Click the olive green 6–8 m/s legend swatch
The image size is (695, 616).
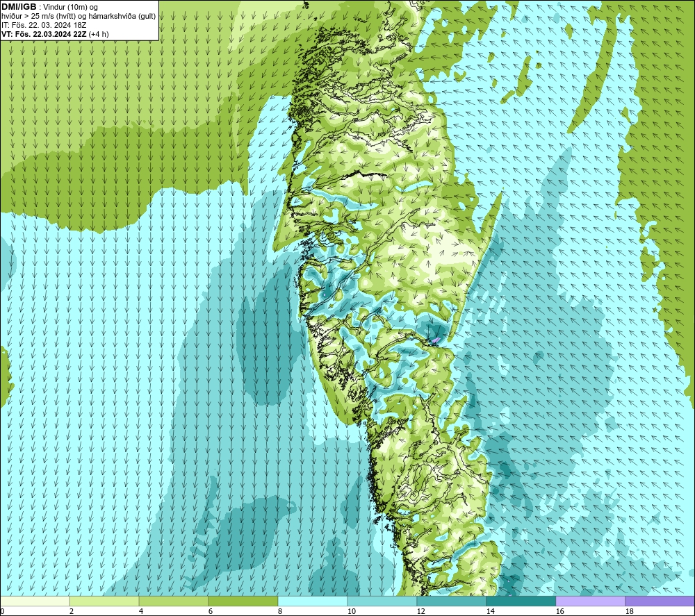coord(243,601)
